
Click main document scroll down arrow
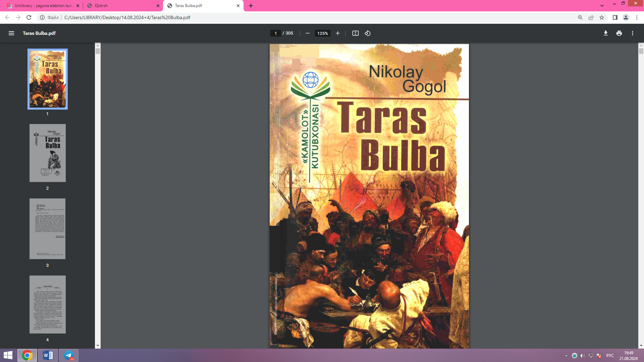click(x=641, y=346)
